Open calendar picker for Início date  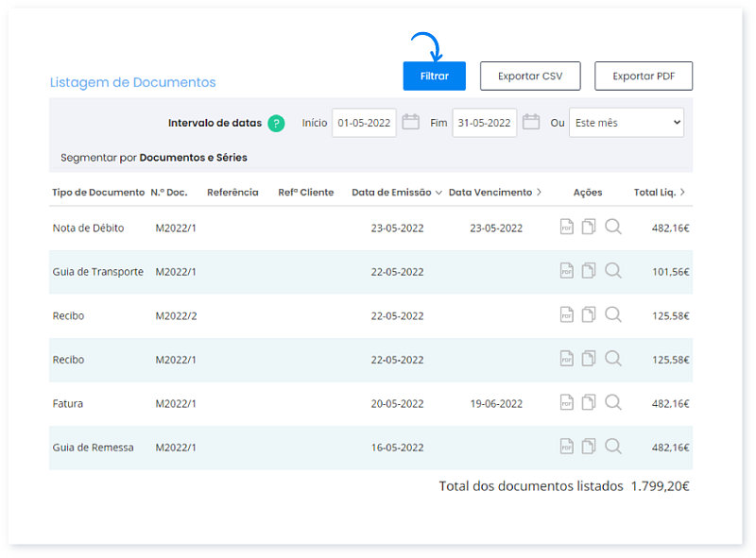point(410,122)
